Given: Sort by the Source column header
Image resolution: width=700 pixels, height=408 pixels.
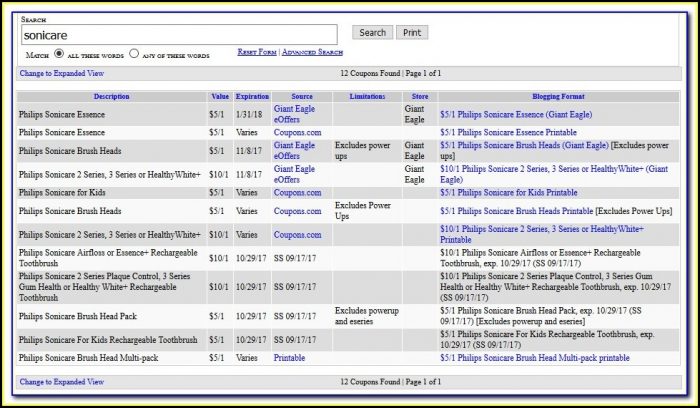Looking at the screenshot, I should click(x=301, y=96).
